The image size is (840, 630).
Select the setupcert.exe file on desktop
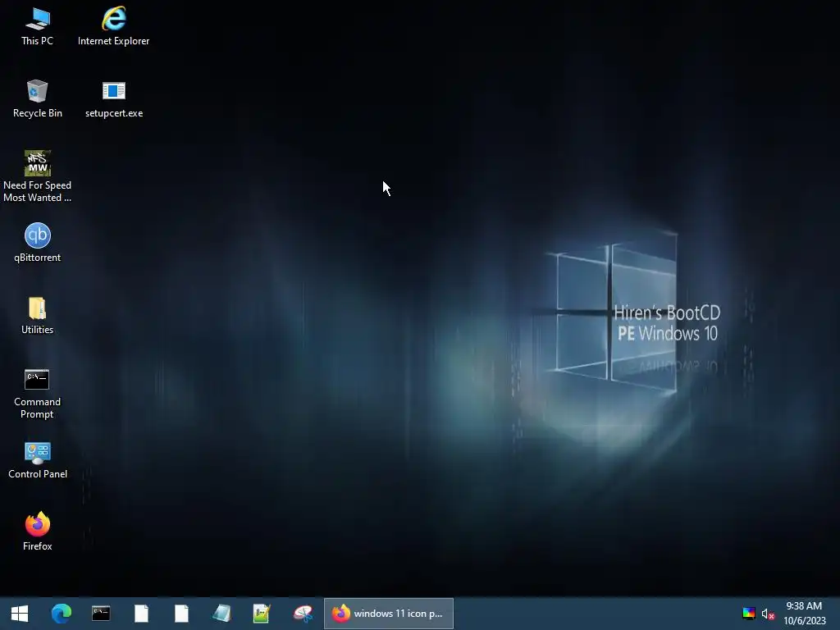(113, 99)
